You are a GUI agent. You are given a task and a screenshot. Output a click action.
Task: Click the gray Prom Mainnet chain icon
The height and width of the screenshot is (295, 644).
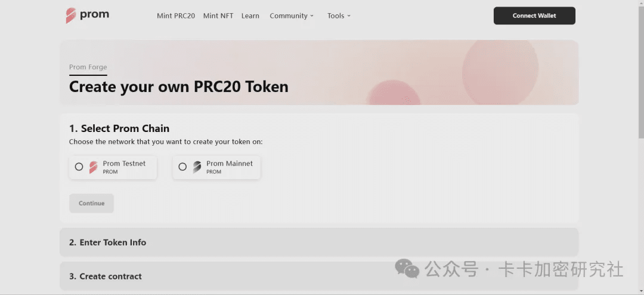pyautogui.click(x=197, y=167)
